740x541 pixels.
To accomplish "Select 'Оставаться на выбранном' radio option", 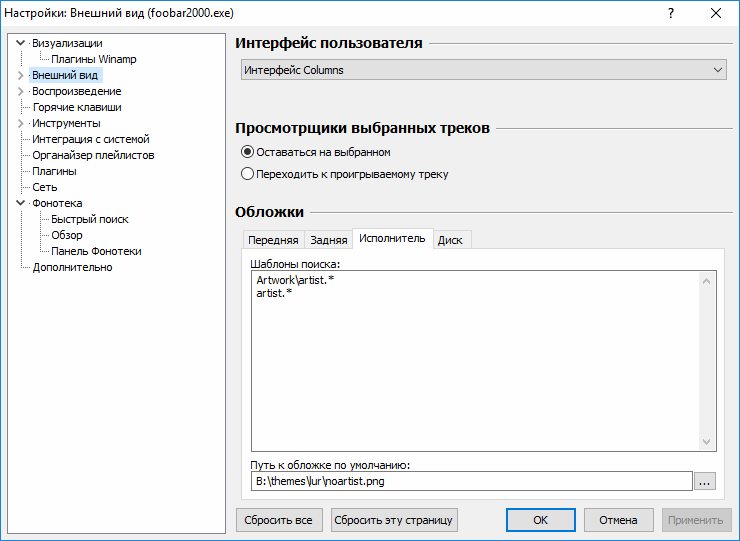I will point(248,152).
